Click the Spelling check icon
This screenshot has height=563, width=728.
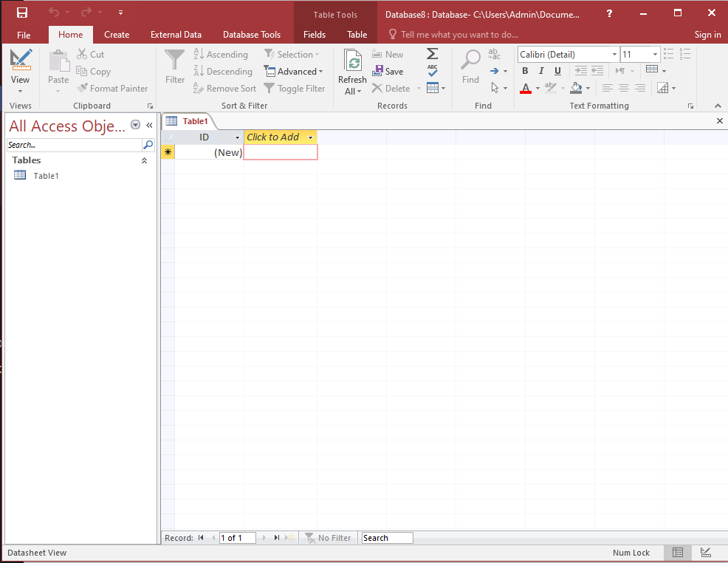click(433, 71)
